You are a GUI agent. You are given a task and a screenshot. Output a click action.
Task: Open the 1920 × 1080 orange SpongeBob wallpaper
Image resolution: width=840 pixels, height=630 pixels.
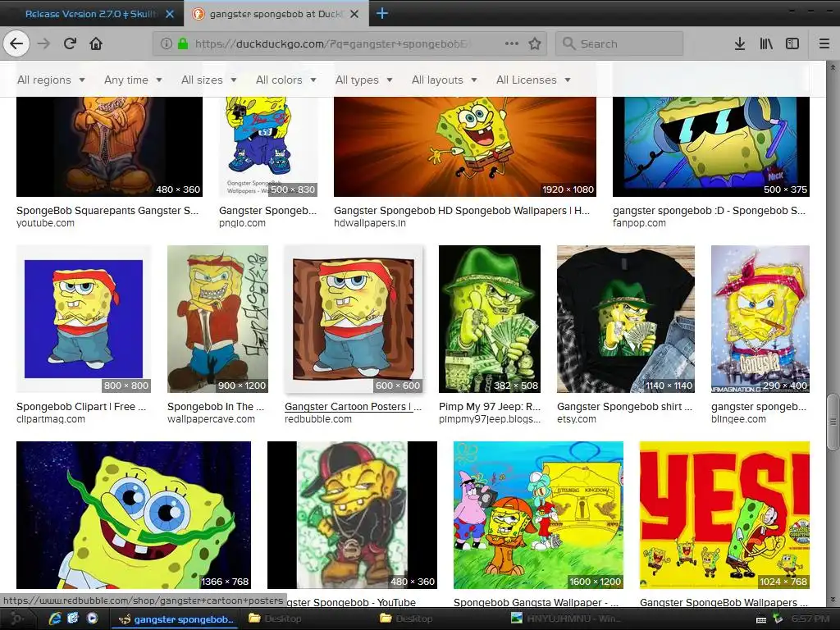click(465, 147)
